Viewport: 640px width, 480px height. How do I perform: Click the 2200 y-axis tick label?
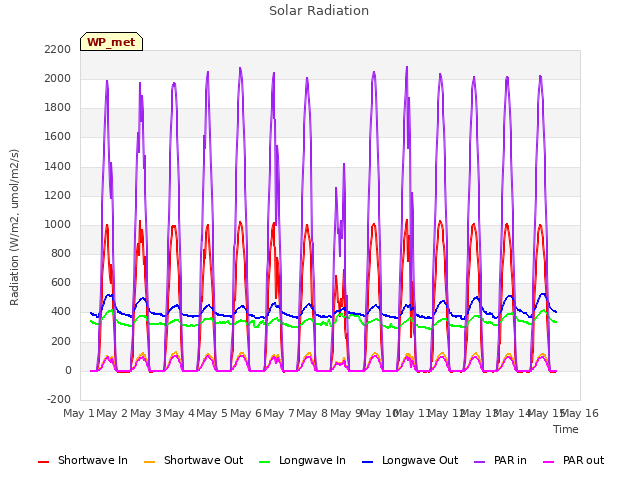[x=58, y=49]
